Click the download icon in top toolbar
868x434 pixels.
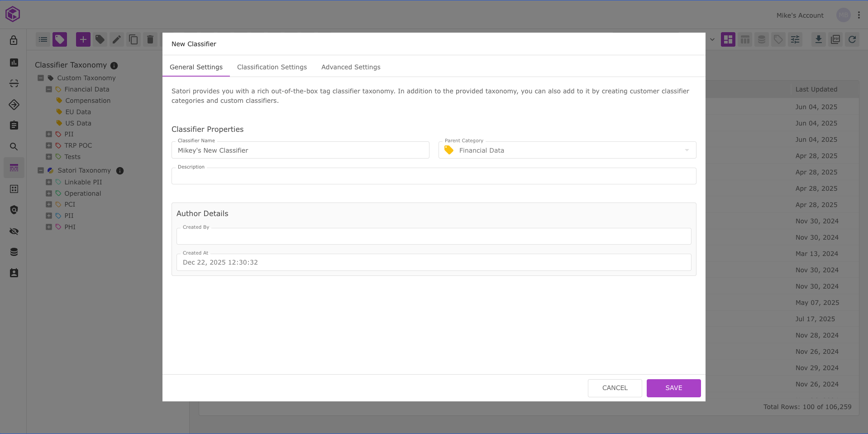(818, 40)
